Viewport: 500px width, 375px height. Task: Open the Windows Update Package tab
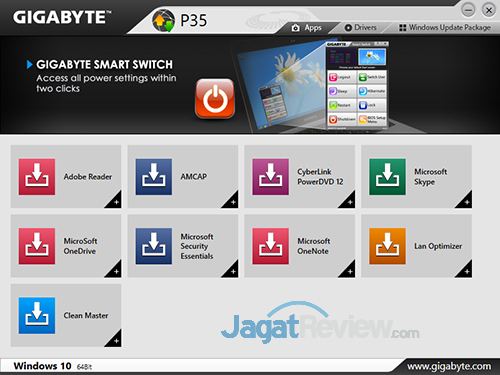[445, 28]
